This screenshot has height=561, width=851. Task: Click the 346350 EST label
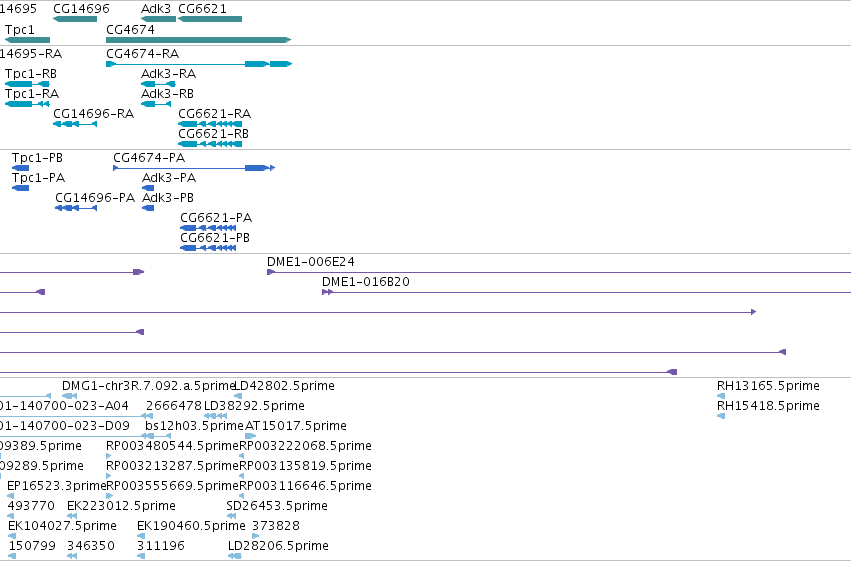[x=91, y=546]
